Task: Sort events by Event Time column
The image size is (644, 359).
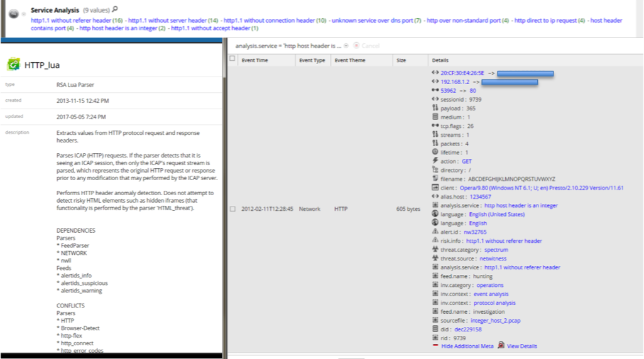Action: [x=254, y=60]
